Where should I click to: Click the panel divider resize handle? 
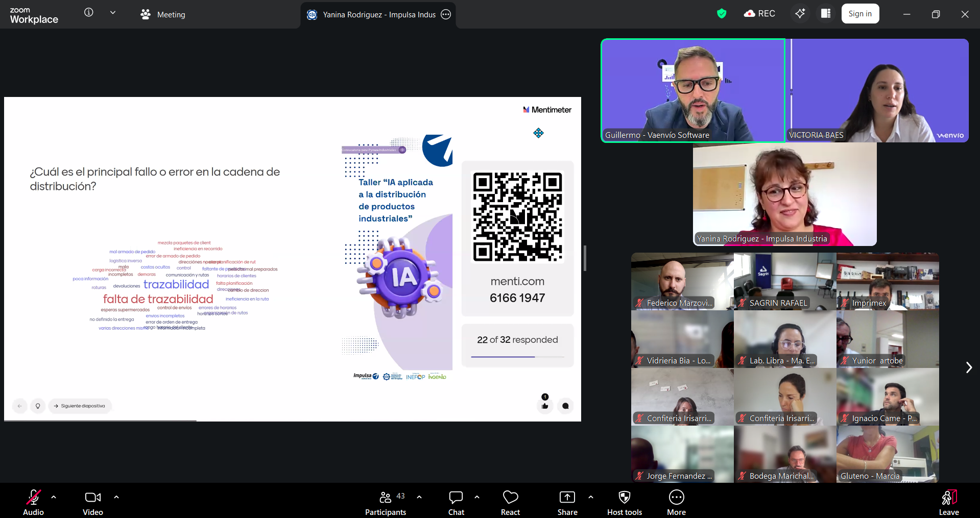[x=585, y=258]
